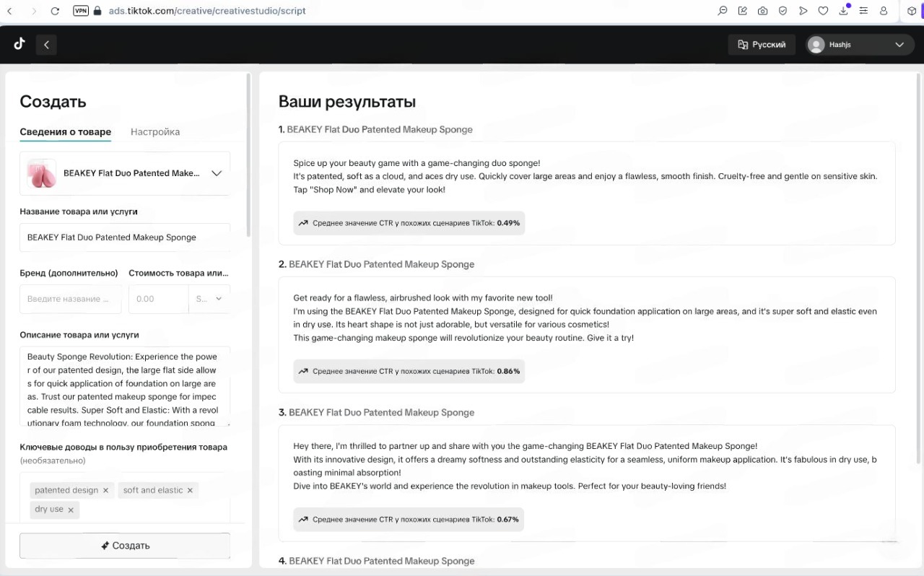This screenshot has height=576, width=924.
Task: Click the 'Описание товара или услуги' label
Action: [79, 335]
